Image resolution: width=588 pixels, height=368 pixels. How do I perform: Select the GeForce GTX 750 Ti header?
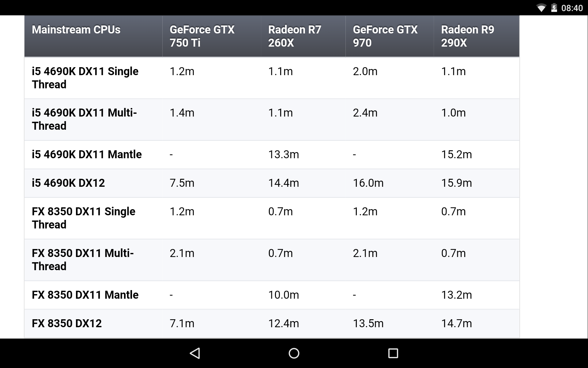202,36
